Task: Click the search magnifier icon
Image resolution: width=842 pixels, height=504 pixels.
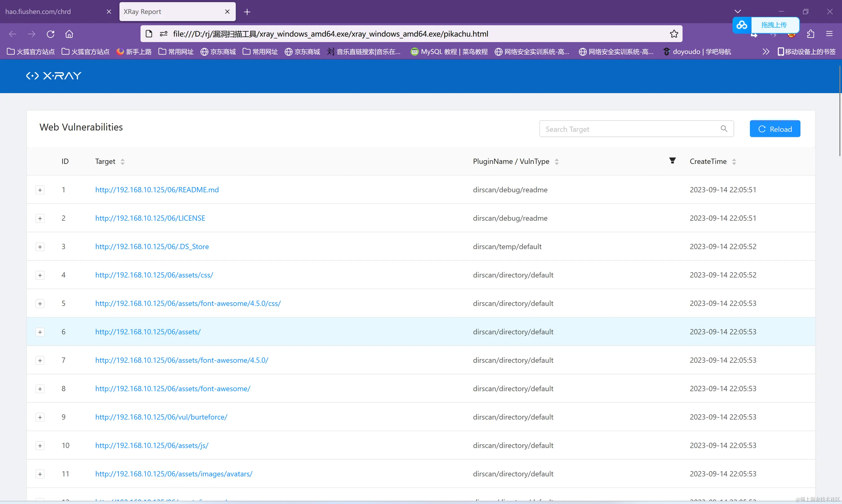Action: [x=724, y=129]
